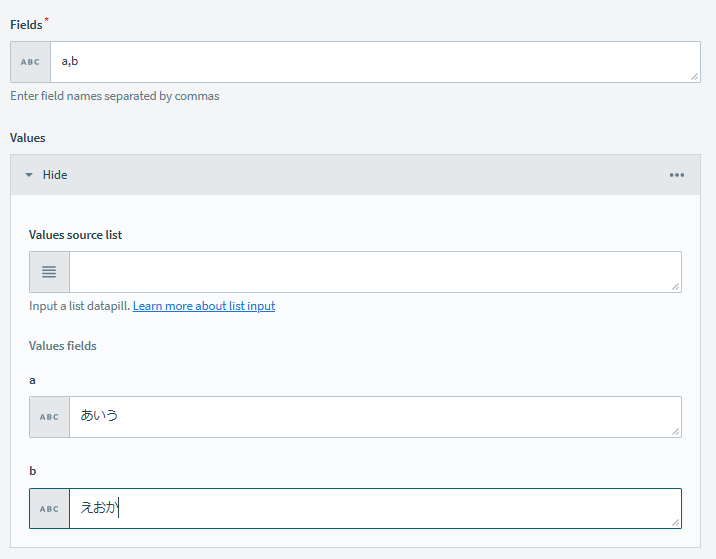Viewport: 716px width, 559px height.
Task: Click the 'Enter field names' helper text
Action: tap(114, 96)
